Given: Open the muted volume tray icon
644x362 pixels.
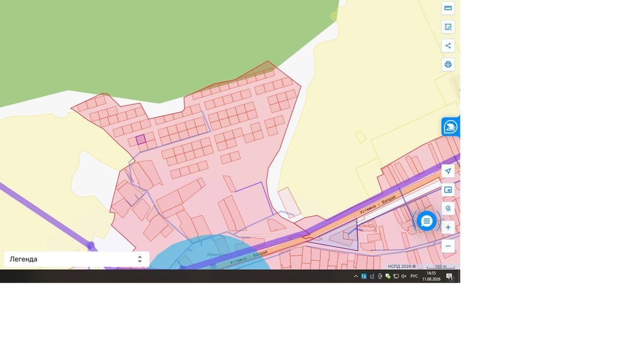Looking at the screenshot, I should (x=404, y=276).
